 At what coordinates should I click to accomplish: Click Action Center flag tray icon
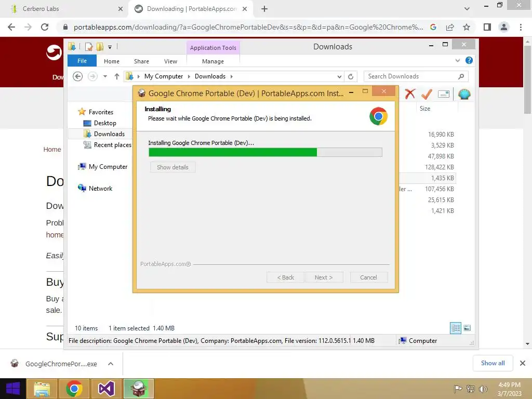tap(458, 389)
